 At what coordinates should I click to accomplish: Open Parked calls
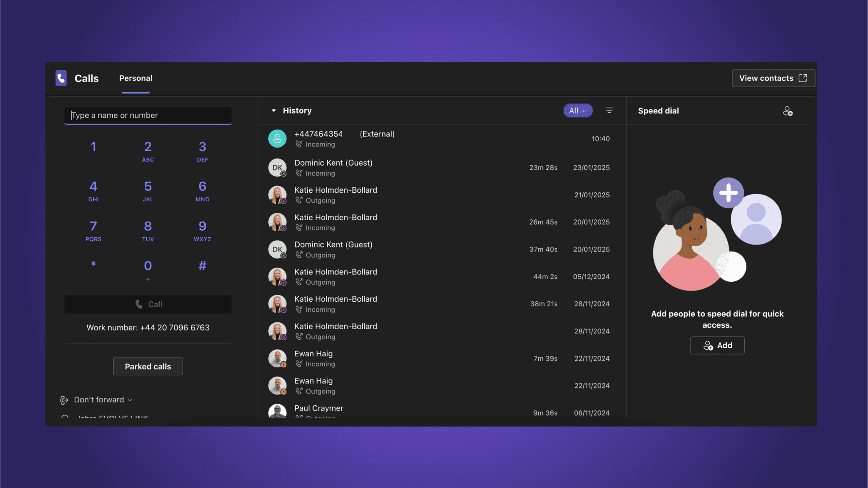pos(147,366)
